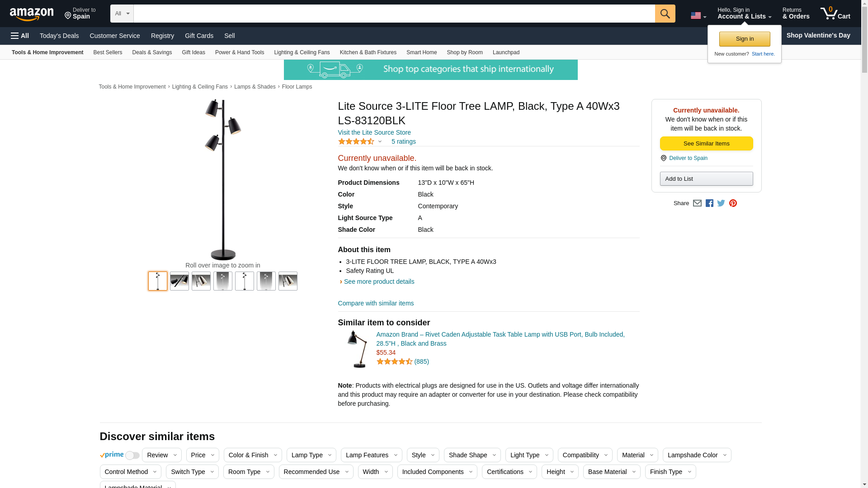The width and height of the screenshot is (868, 488).
Task: Click the Amazon logo
Action: (x=32, y=14)
